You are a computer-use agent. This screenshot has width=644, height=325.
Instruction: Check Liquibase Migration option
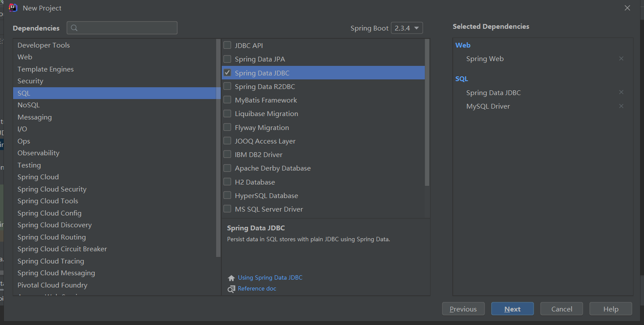[227, 113]
